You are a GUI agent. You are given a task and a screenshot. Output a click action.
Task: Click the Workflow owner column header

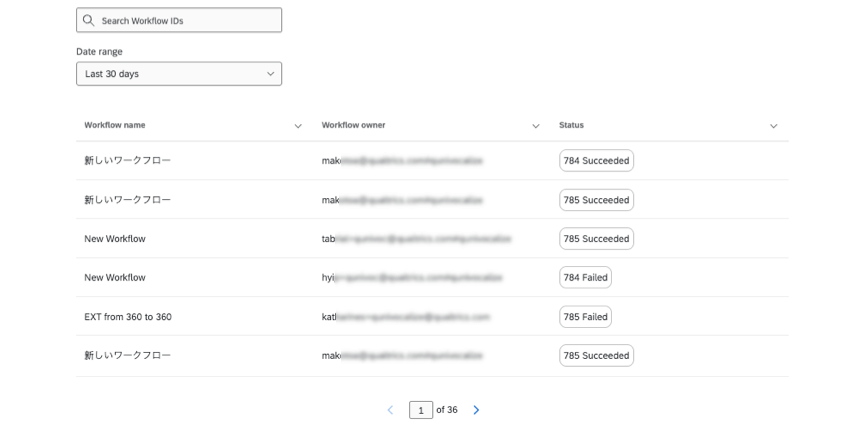(353, 125)
